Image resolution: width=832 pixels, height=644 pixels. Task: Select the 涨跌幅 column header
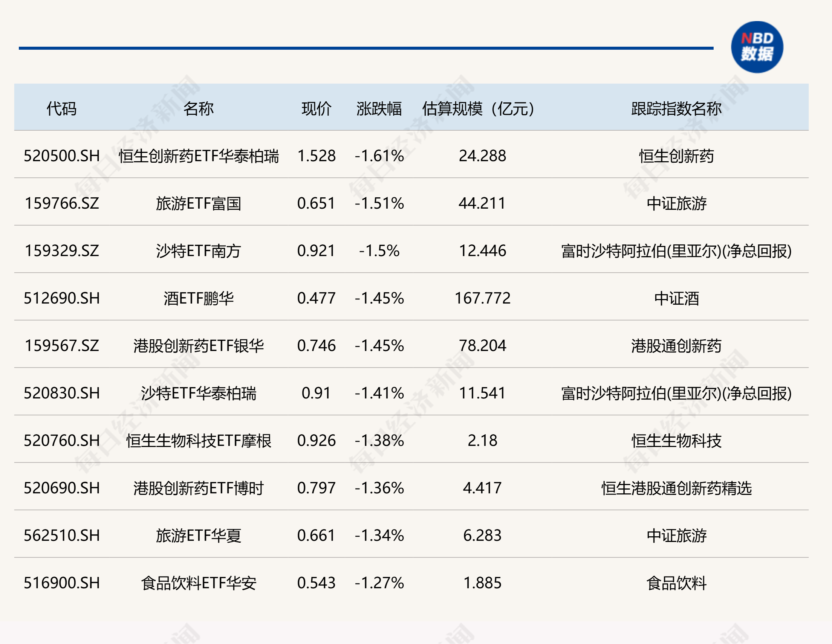coord(379,109)
